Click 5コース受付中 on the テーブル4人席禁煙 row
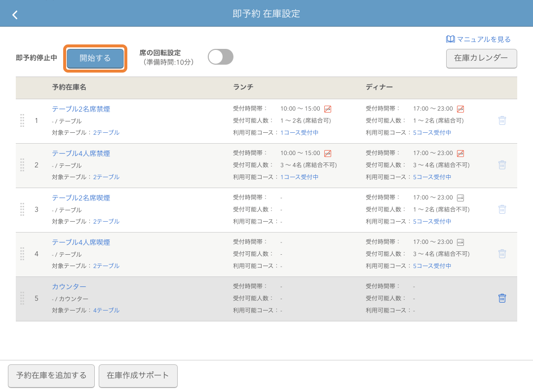The width and height of the screenshot is (533, 392). 432,177
